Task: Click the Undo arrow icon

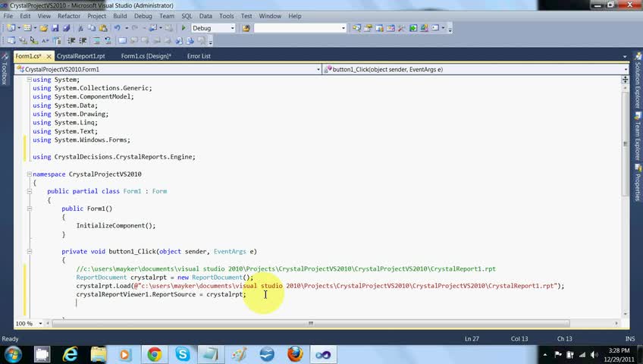Action: coord(118,28)
